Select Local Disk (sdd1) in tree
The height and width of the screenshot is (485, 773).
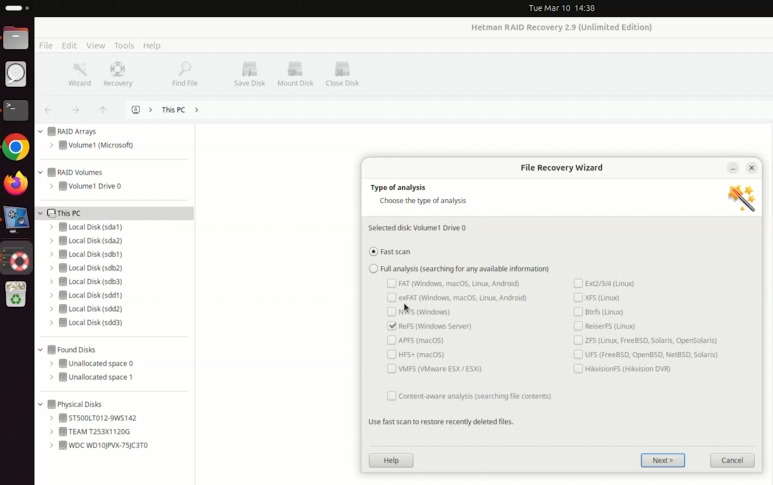95,295
